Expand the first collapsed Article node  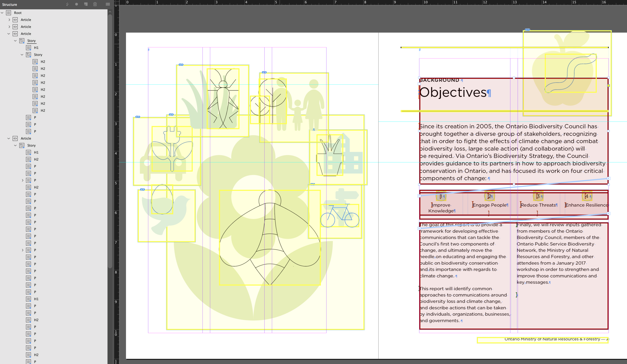[9, 20]
